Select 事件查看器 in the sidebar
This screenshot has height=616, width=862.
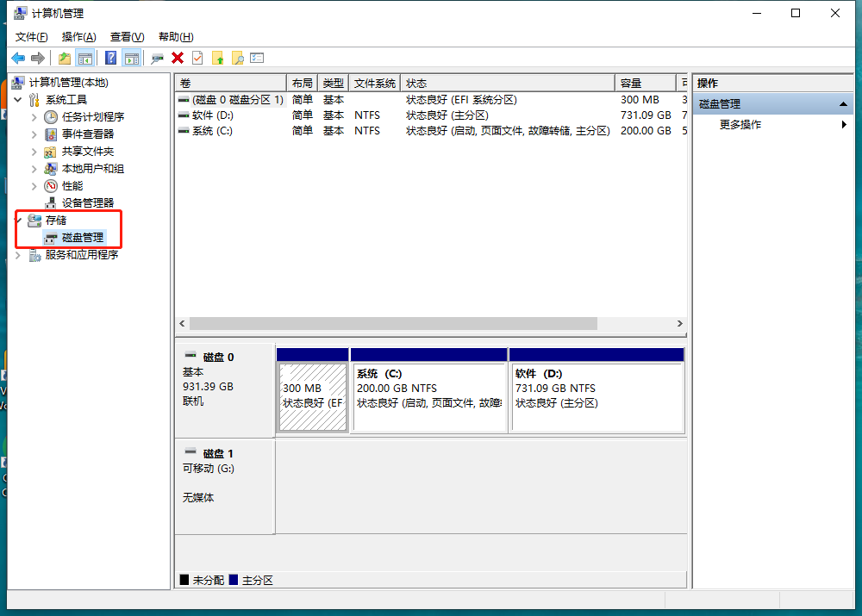(x=85, y=134)
